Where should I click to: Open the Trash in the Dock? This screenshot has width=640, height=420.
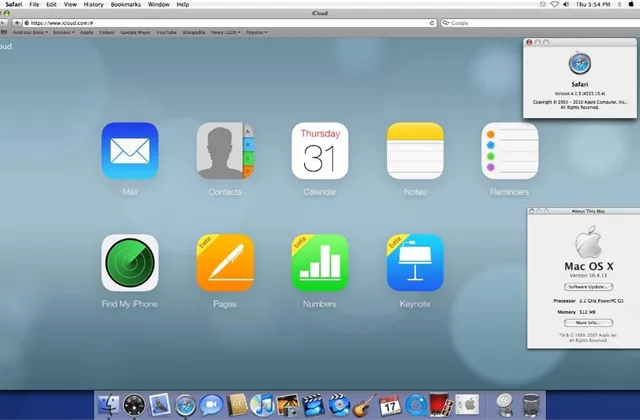pyautogui.click(x=531, y=405)
